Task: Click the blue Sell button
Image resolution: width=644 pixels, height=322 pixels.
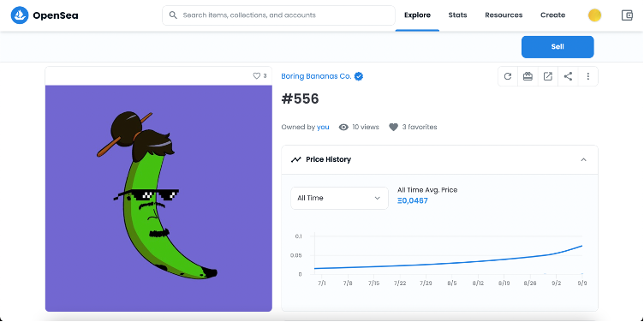Action: pos(558,47)
